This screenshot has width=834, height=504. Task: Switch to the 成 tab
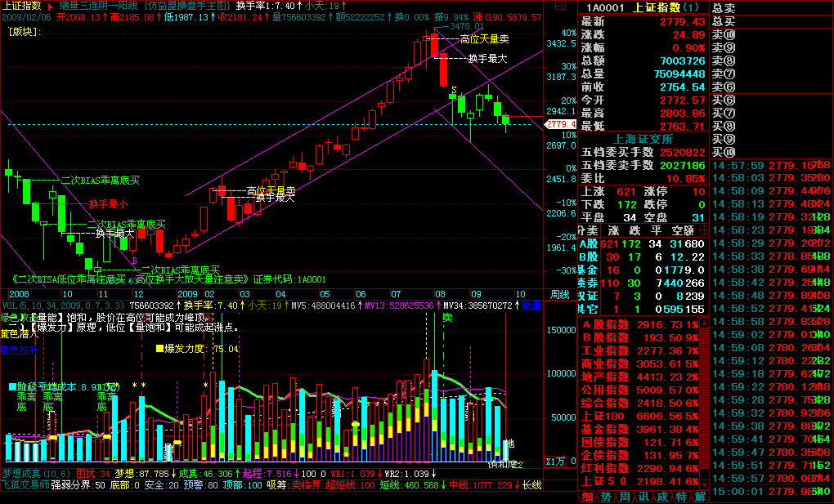662,497
